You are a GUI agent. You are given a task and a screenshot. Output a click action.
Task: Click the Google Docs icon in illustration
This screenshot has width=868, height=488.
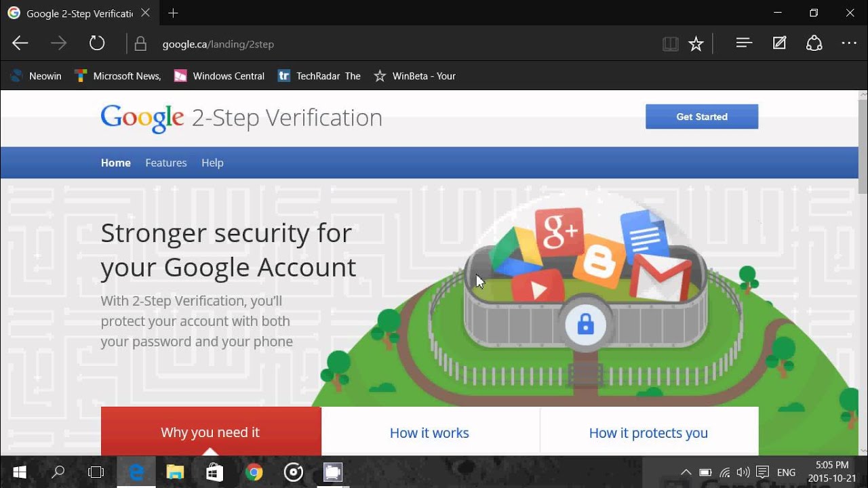(644, 237)
